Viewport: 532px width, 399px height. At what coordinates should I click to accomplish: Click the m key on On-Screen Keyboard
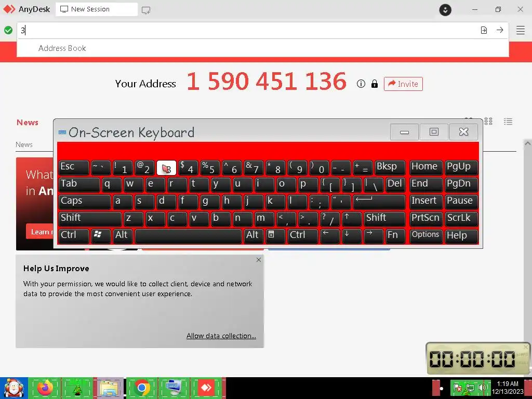coord(264,219)
